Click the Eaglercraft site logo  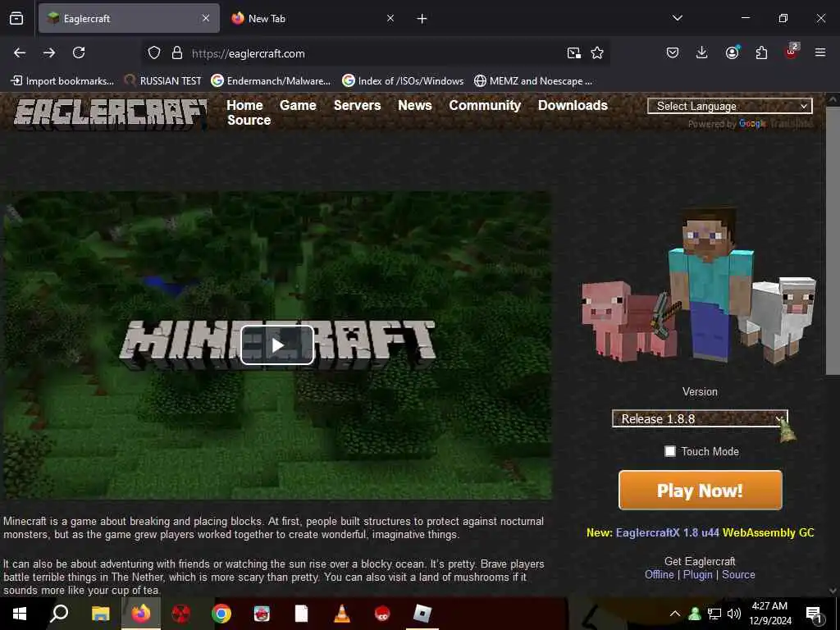[x=111, y=113]
